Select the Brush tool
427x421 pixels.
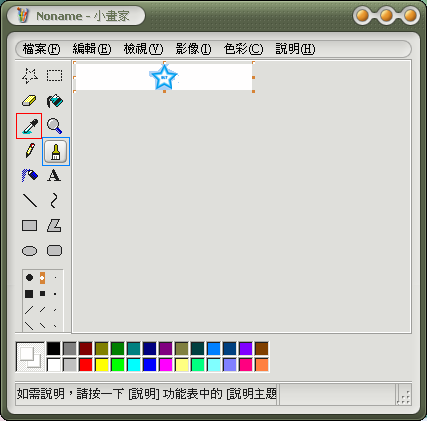coord(56,151)
